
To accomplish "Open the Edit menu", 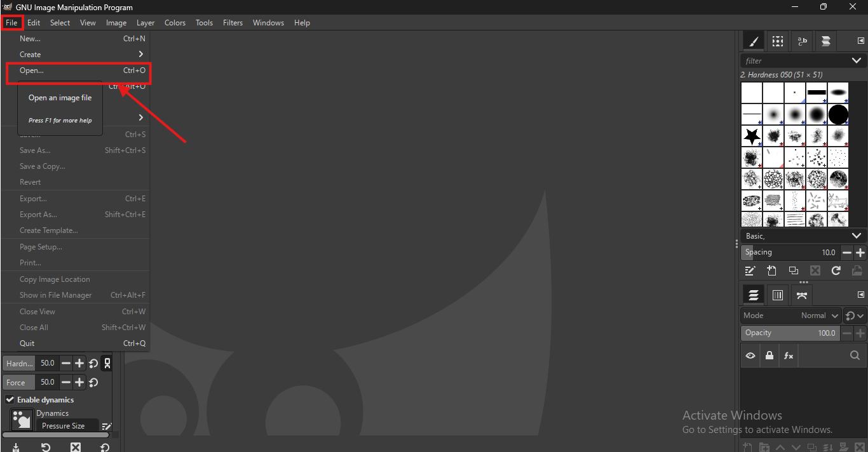I will click(x=34, y=23).
